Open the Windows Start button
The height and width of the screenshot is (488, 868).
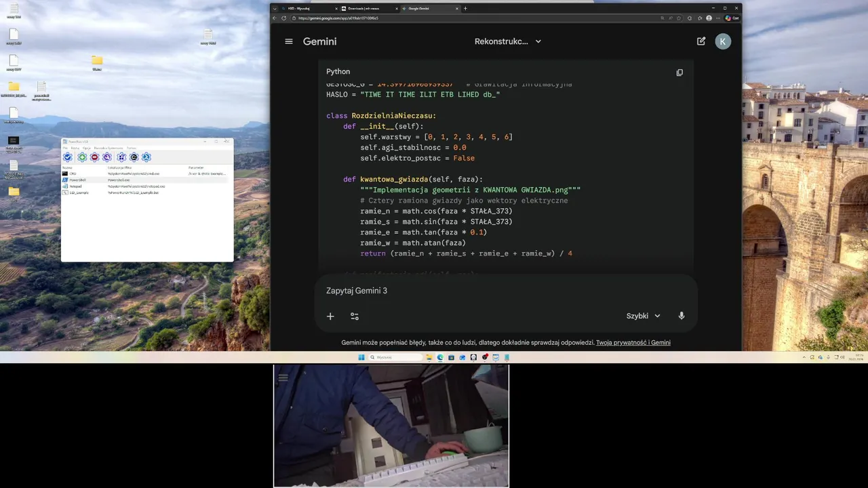361,357
